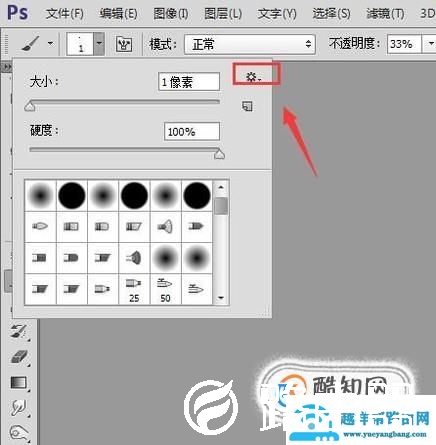Click the 硬度 hardness slider handle
The image size is (436, 445).
pos(219,154)
